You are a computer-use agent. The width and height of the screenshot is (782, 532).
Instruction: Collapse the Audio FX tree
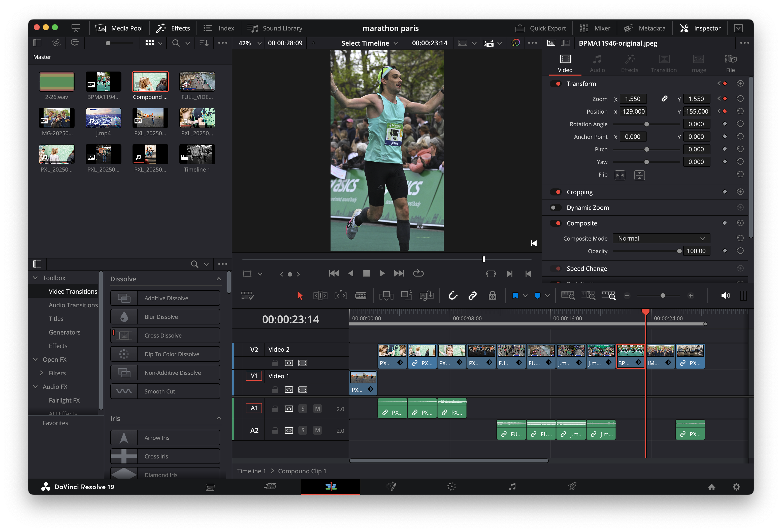[35, 387]
